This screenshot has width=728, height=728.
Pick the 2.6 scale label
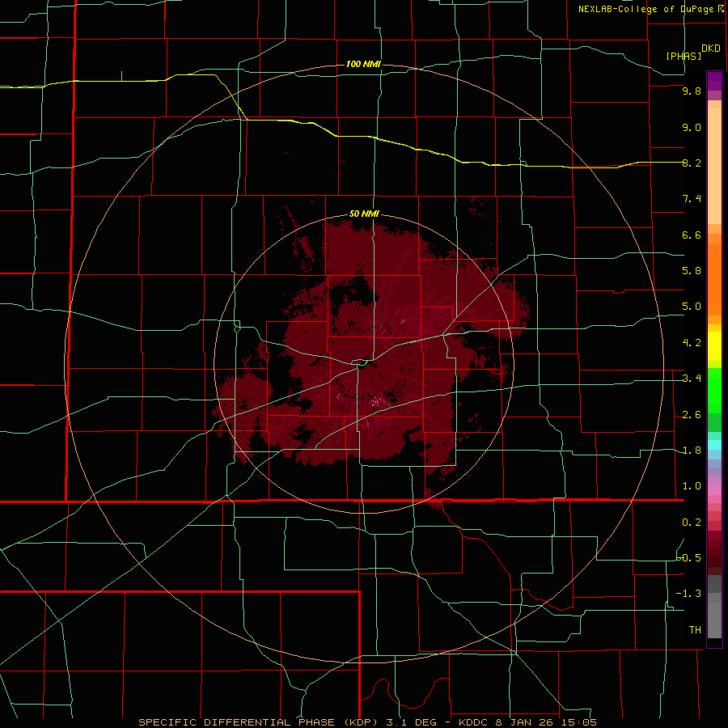click(692, 415)
